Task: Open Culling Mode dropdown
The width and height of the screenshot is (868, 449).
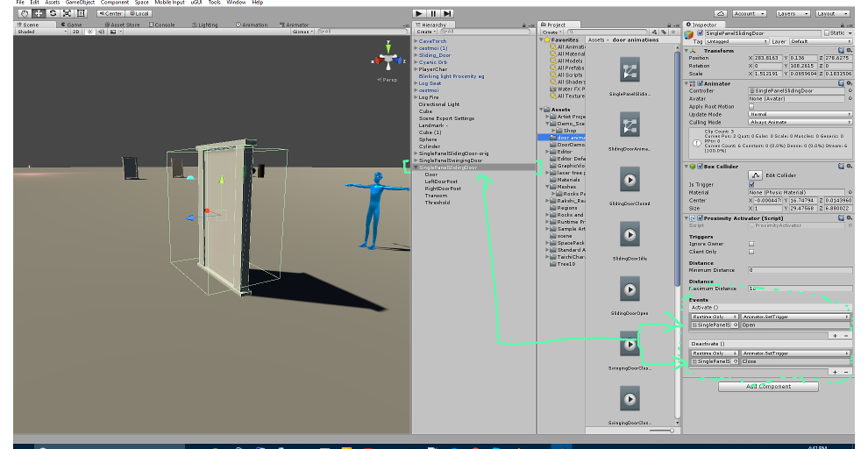Action: [x=800, y=122]
